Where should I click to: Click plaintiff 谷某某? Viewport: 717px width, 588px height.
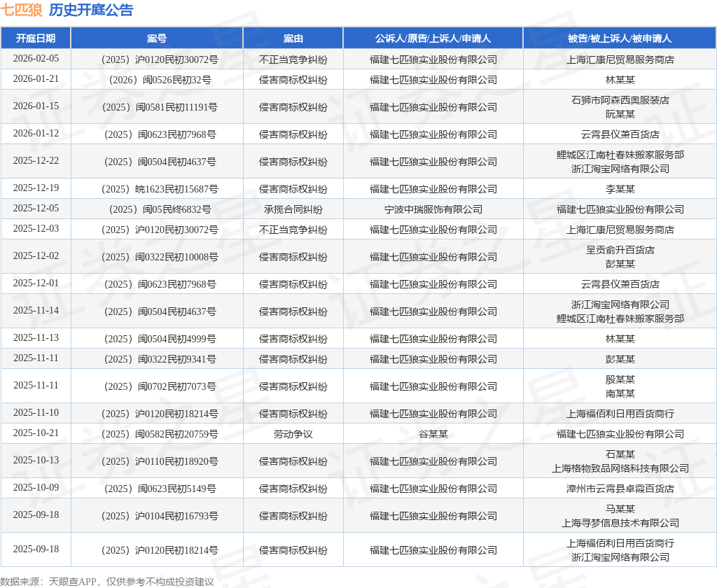tap(433, 435)
